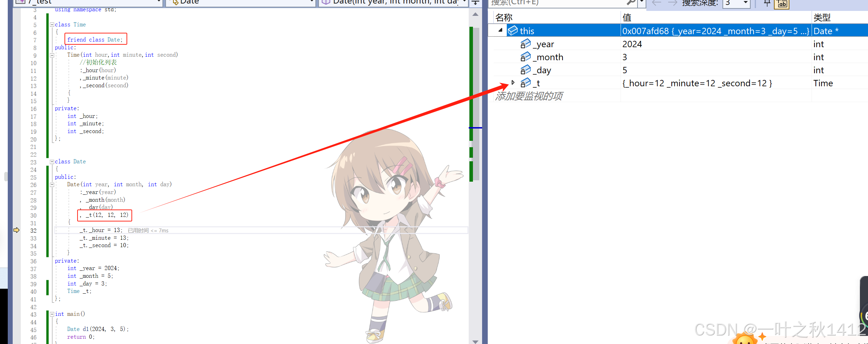The width and height of the screenshot is (868, 344).
Task: Click the Date function icon in member dropdown
Action: click(326, 2)
